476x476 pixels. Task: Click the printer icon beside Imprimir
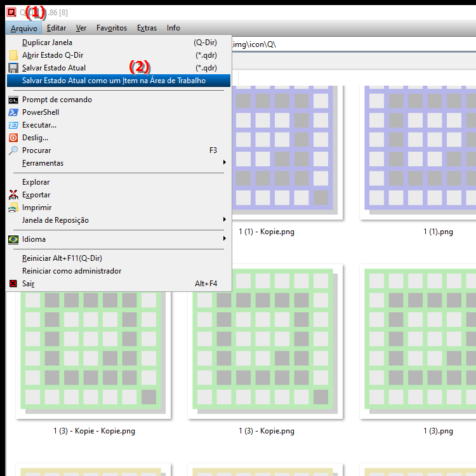(13, 208)
